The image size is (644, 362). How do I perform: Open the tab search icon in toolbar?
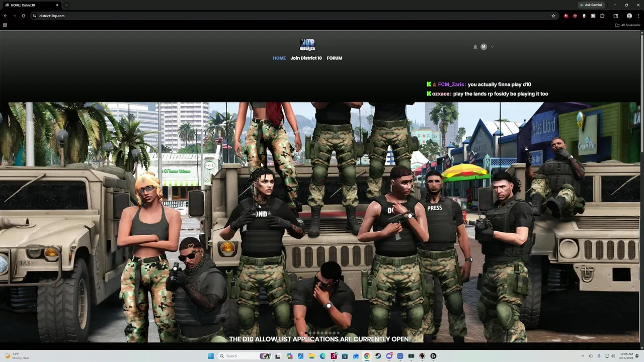(616, 16)
